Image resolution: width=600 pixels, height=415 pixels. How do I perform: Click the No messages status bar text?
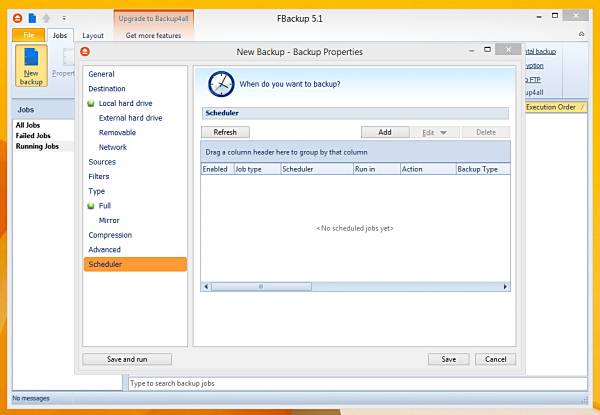pyautogui.click(x=31, y=398)
